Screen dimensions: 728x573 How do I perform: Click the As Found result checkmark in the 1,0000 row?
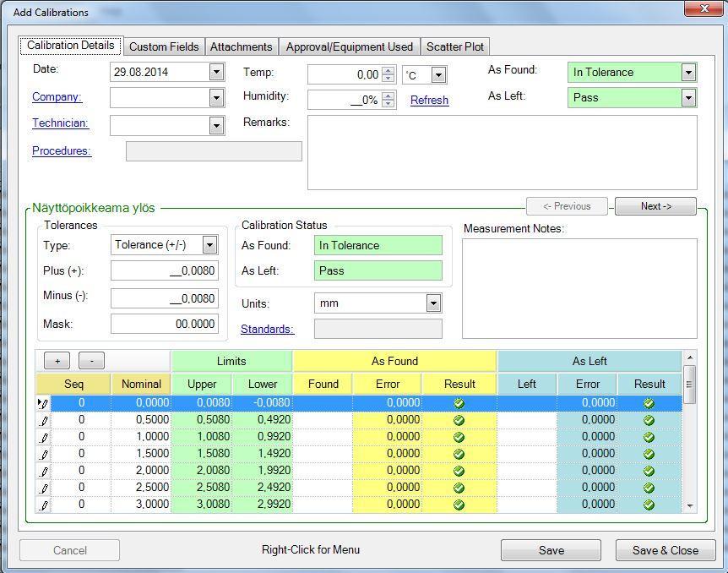point(459,437)
